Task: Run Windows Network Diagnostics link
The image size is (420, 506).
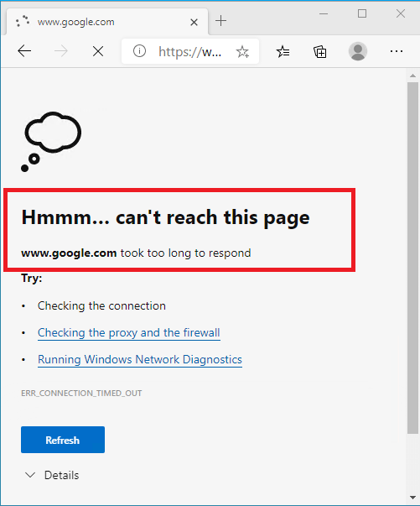Action: click(140, 359)
